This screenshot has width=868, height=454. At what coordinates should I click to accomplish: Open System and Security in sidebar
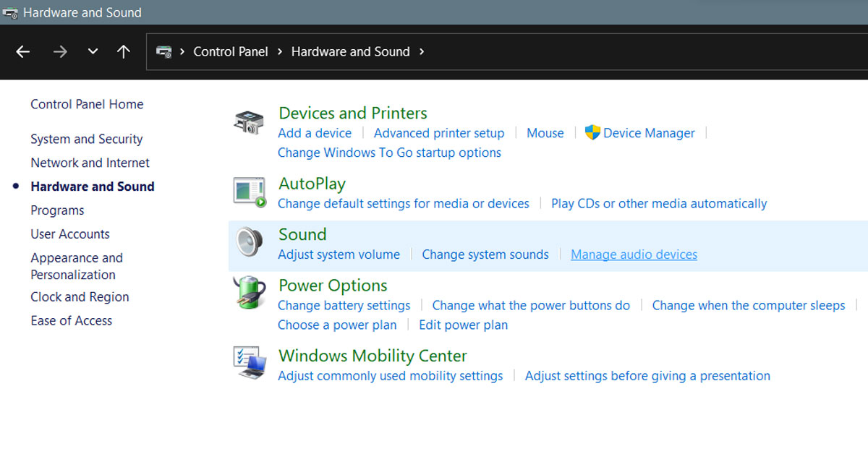click(x=86, y=139)
